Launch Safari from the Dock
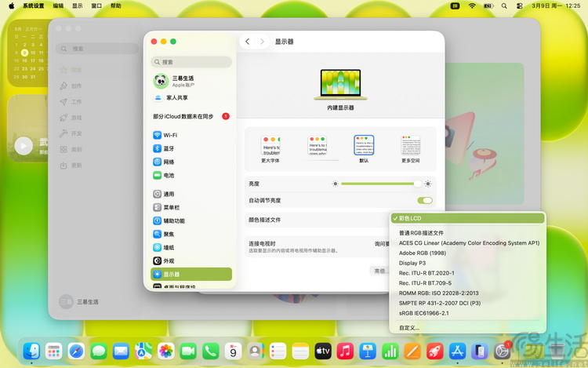 tap(76, 352)
